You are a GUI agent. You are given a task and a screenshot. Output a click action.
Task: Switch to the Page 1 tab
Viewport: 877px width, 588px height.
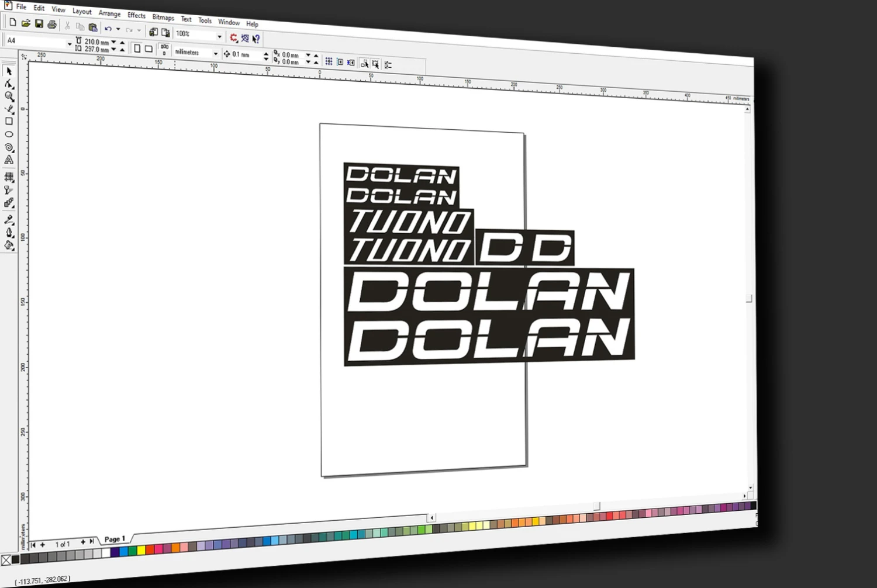point(115,539)
